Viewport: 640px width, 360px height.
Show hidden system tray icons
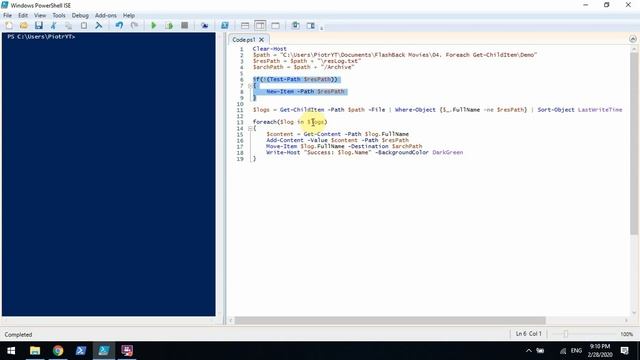(x=529, y=351)
